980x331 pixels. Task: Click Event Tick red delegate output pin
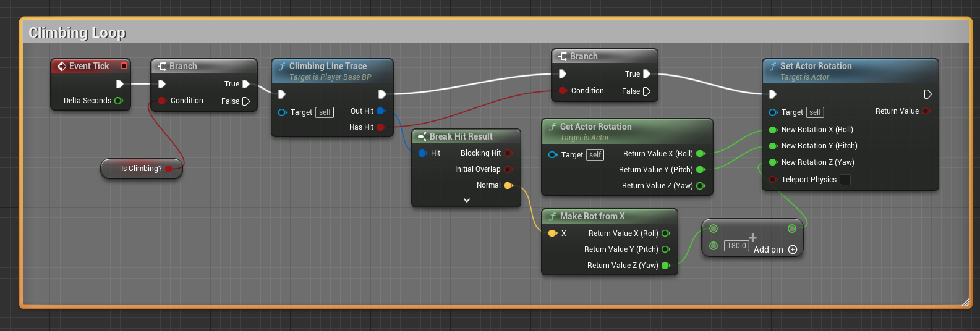point(124,66)
